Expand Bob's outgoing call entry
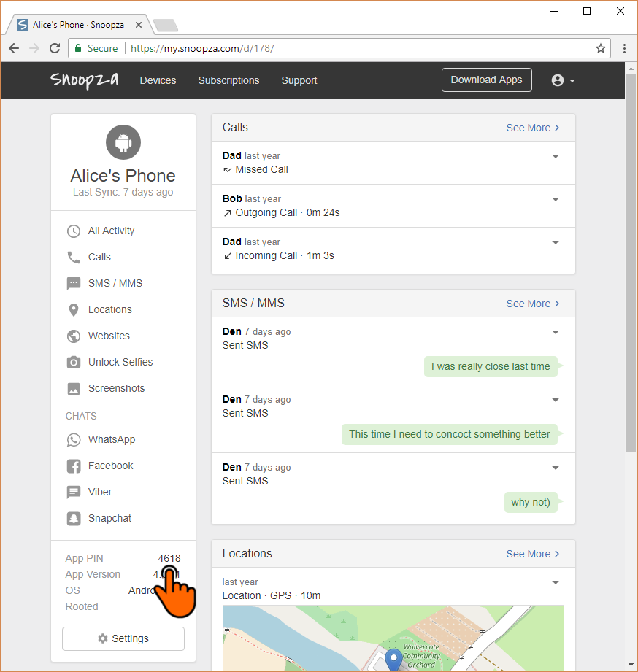This screenshot has height=672, width=638. pyautogui.click(x=556, y=199)
